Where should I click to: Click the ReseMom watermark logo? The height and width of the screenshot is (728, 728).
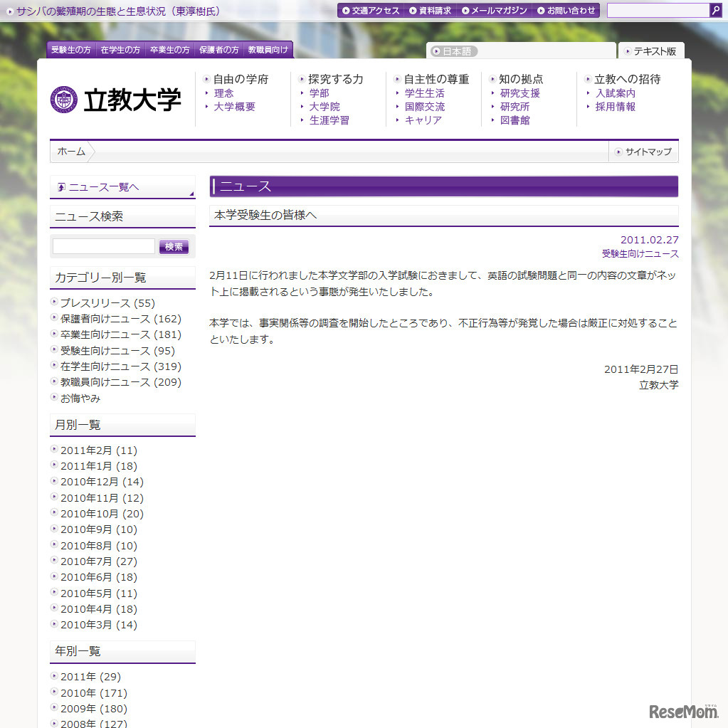(x=683, y=711)
